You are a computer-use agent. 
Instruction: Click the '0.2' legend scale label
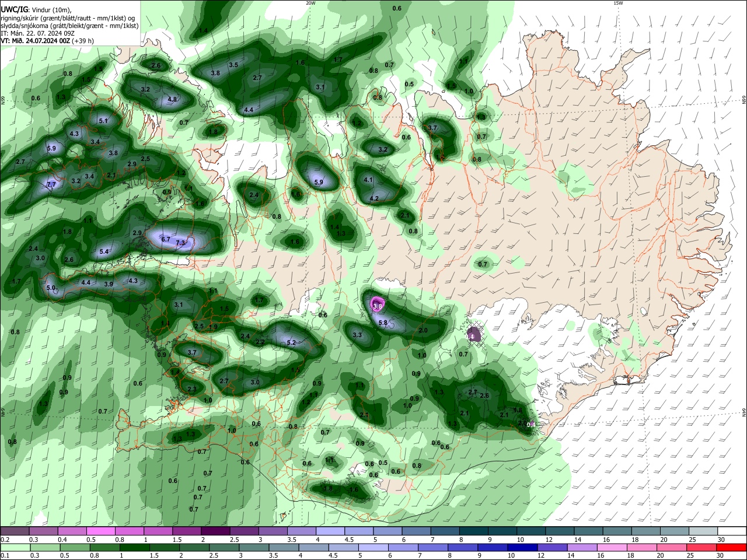point(4,540)
